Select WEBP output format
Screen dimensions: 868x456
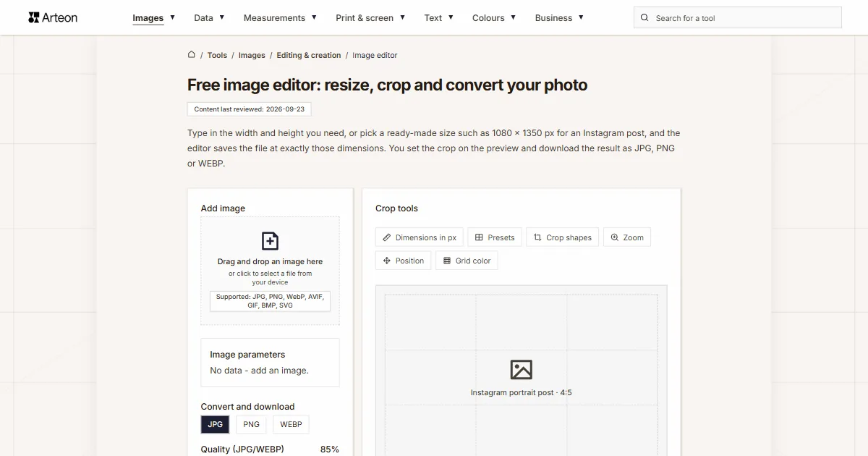[291, 424]
